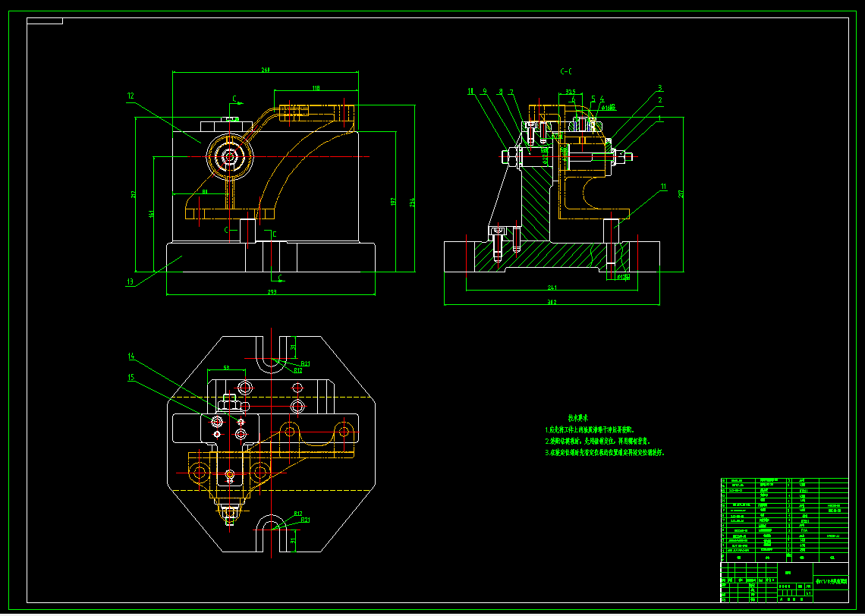Click technical requirement note numbered 3
Viewport: 865px width, 616px height.
click(605, 452)
